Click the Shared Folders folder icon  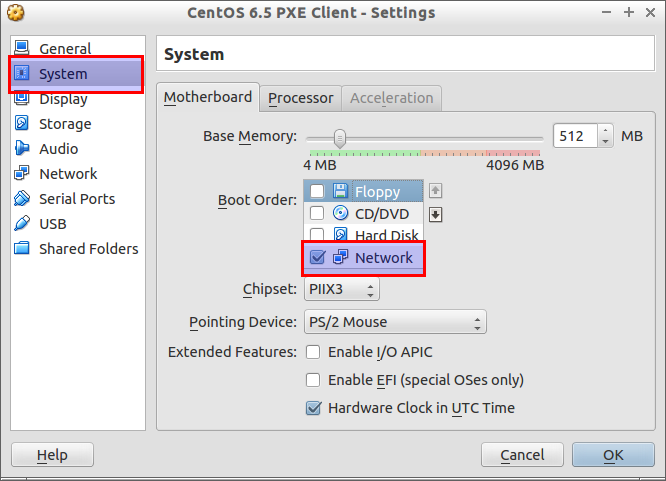tap(22, 248)
